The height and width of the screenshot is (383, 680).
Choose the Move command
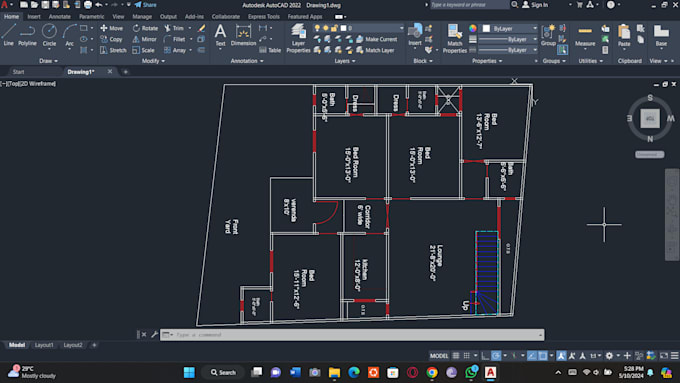(x=111, y=28)
